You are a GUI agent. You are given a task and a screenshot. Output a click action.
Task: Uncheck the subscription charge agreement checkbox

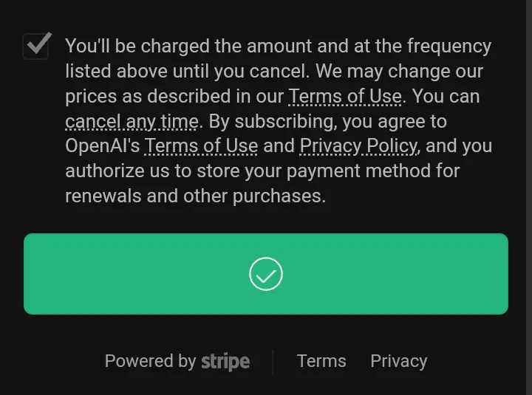point(36,47)
